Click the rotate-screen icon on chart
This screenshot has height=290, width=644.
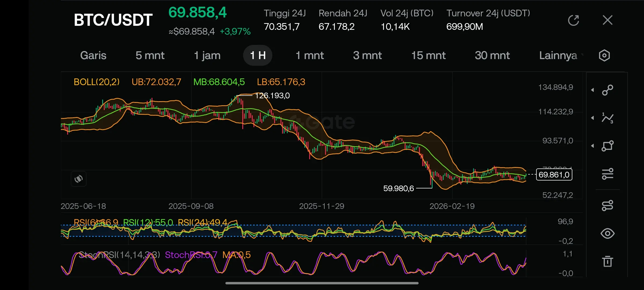point(79,179)
